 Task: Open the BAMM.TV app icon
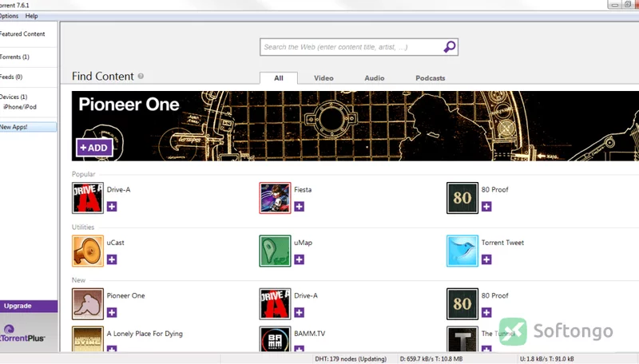[x=275, y=338]
